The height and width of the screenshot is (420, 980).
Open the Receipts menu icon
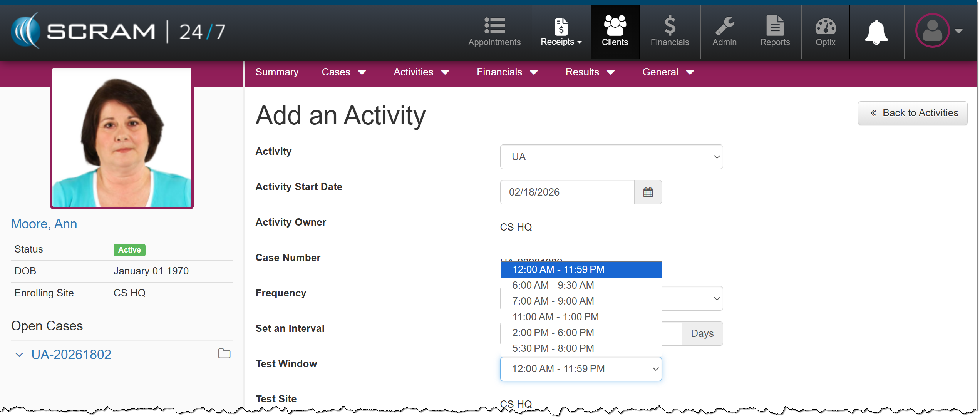(561, 26)
